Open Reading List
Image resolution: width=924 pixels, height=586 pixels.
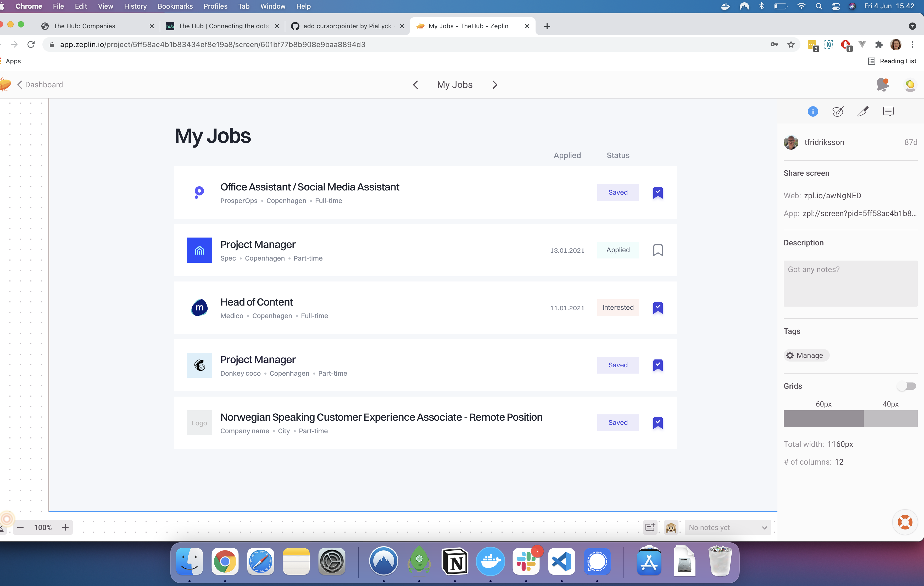(x=892, y=61)
